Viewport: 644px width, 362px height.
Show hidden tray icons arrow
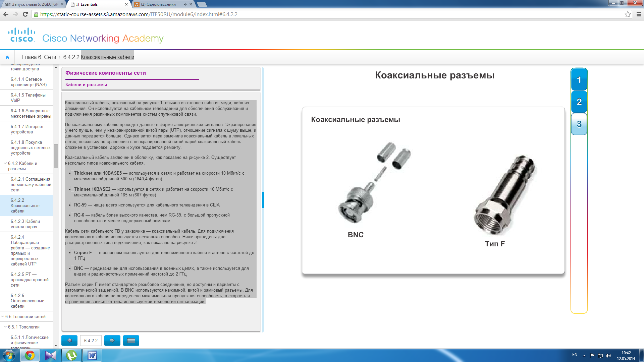coord(584,356)
